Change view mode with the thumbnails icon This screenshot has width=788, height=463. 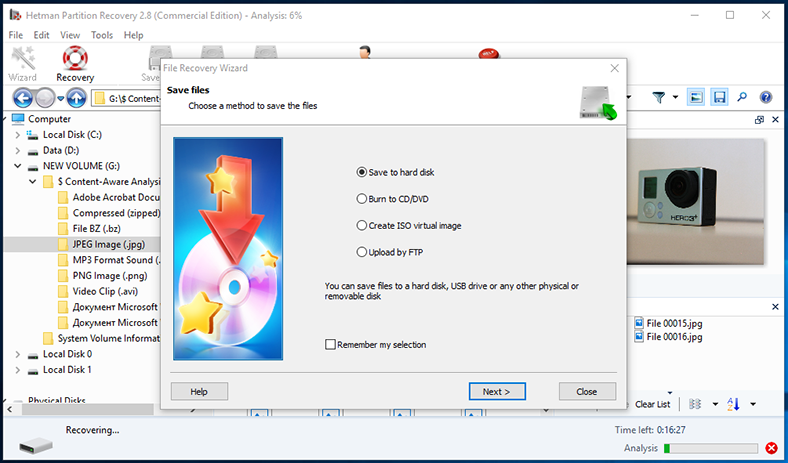tap(695, 404)
